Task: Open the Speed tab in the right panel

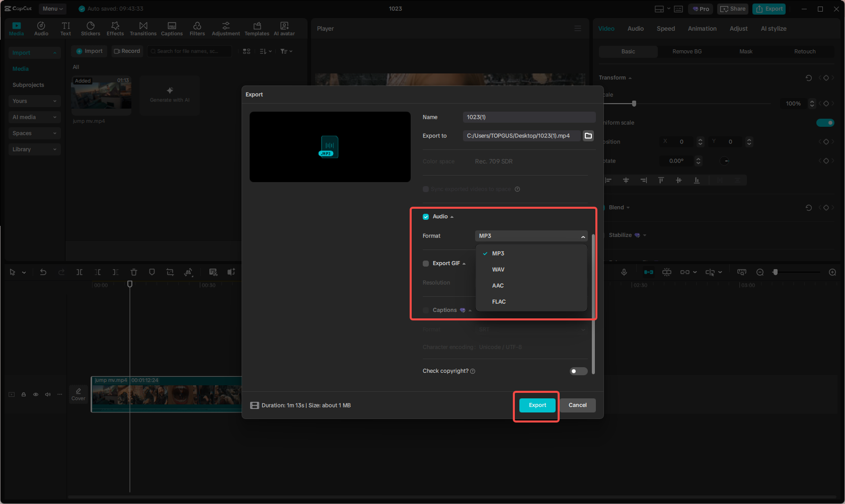Action: [x=665, y=29]
